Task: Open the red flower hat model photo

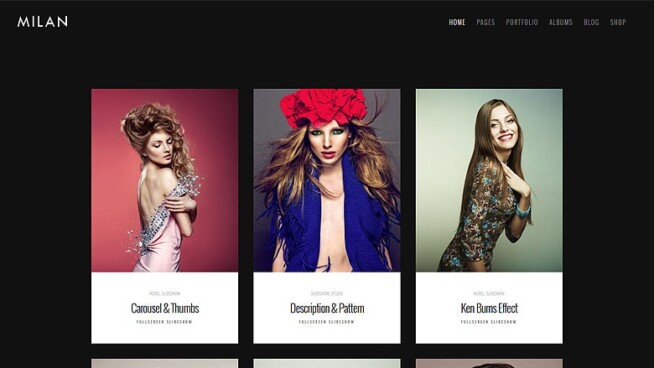Action: [x=327, y=180]
